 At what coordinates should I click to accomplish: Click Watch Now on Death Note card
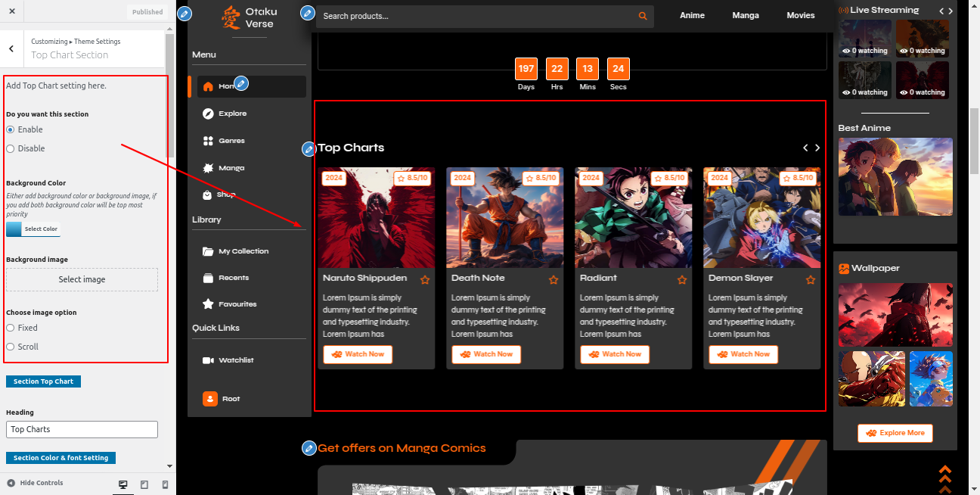coord(486,354)
